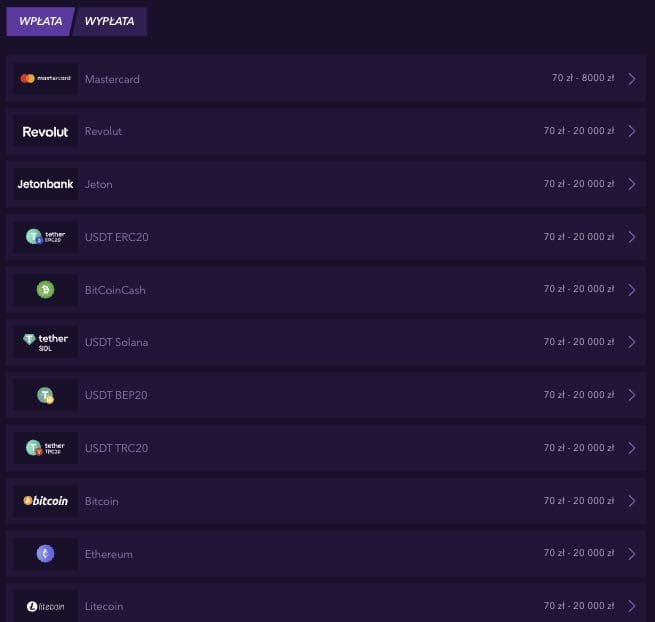Click the Litecoin logo
655x622 pixels.
point(45,606)
